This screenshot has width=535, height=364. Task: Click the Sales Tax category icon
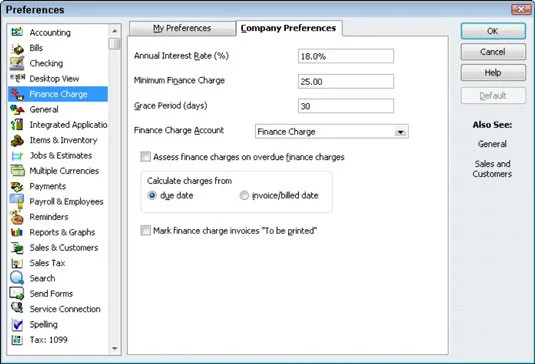(17, 263)
